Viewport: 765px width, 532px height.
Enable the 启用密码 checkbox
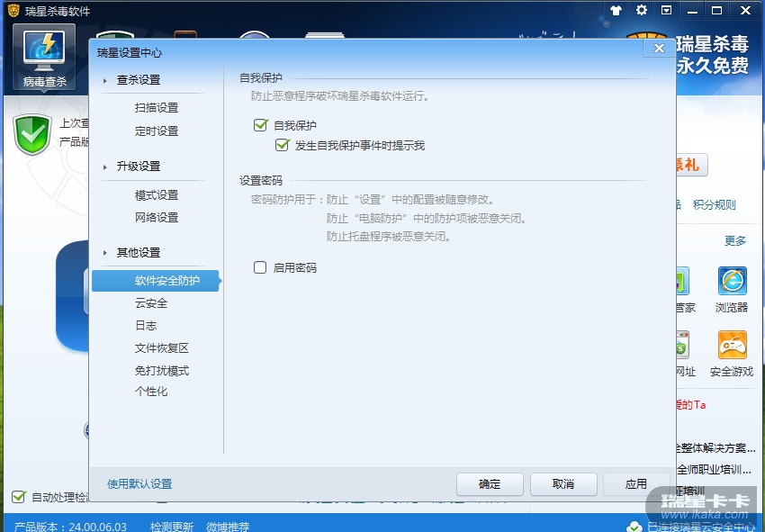click(260, 267)
